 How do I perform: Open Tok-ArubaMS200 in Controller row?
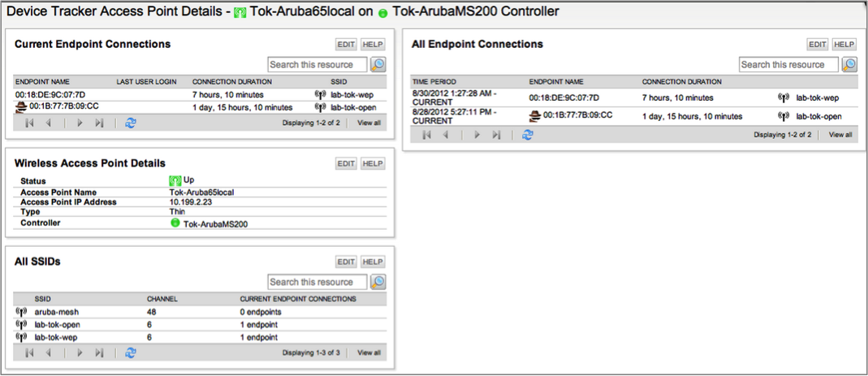(x=217, y=223)
